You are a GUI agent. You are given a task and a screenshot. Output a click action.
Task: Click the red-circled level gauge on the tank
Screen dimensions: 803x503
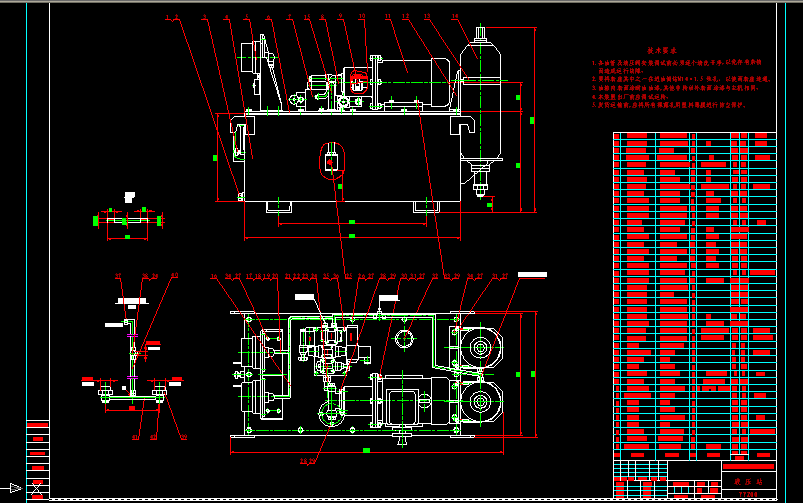(x=332, y=158)
